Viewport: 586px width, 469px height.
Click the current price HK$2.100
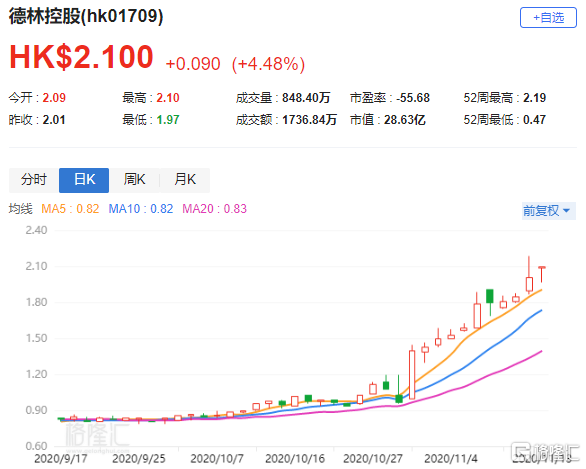(81, 57)
